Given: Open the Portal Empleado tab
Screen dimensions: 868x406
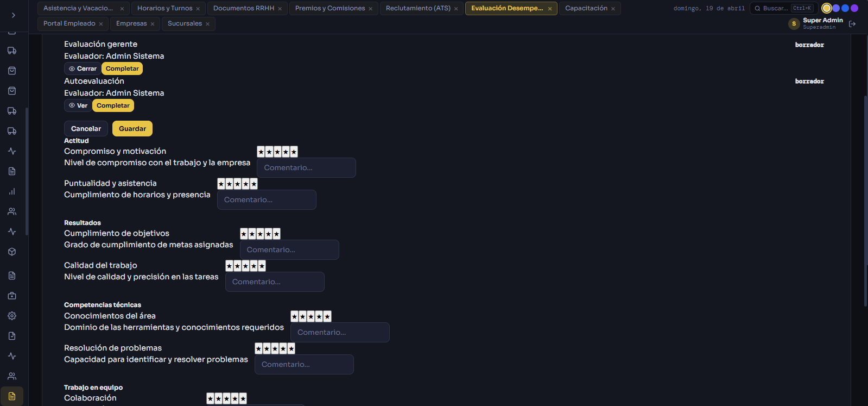Looking at the screenshot, I should click(69, 23).
